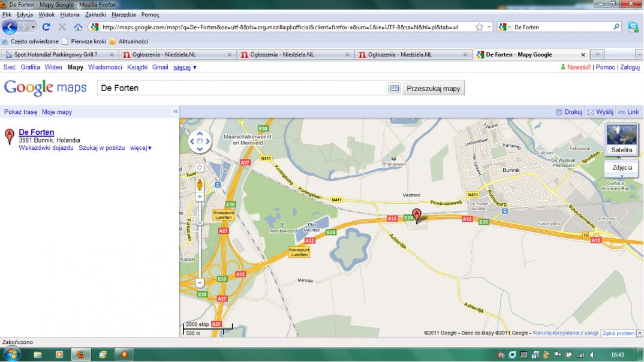The image size is (644, 362).
Task: Open the Moje mapy link
Action: 57,111
